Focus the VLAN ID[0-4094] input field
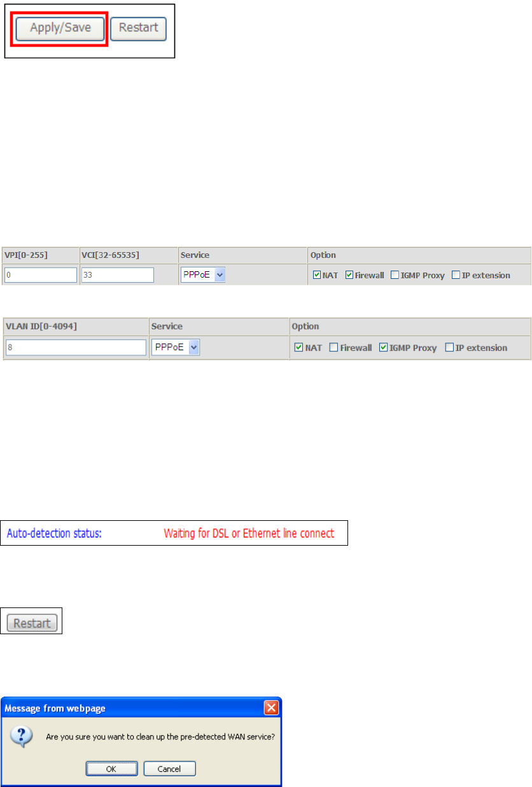 pos(76,348)
